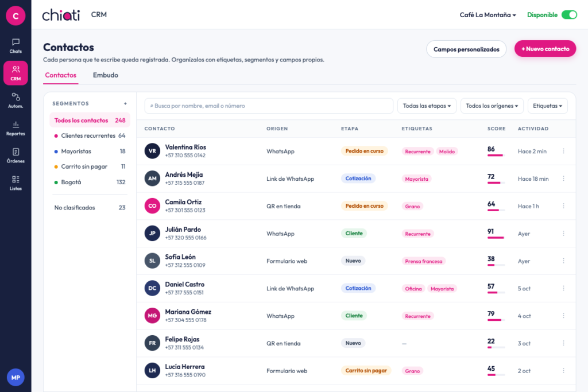588x392 pixels.
Task: Click Campos personalizados button
Action: [x=466, y=49]
